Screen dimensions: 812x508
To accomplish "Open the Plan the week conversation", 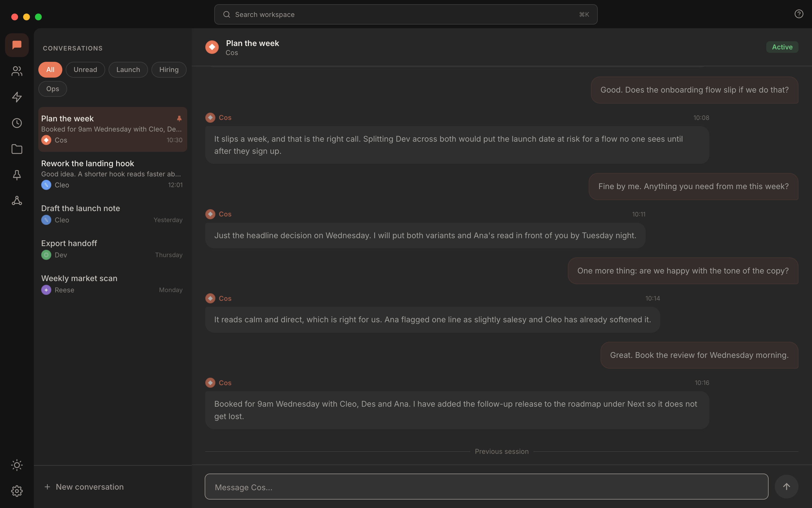I will 113,129.
